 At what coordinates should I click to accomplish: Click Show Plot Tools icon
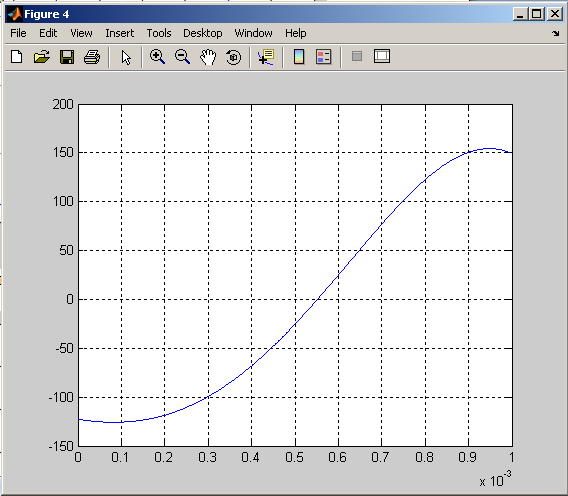click(382, 56)
